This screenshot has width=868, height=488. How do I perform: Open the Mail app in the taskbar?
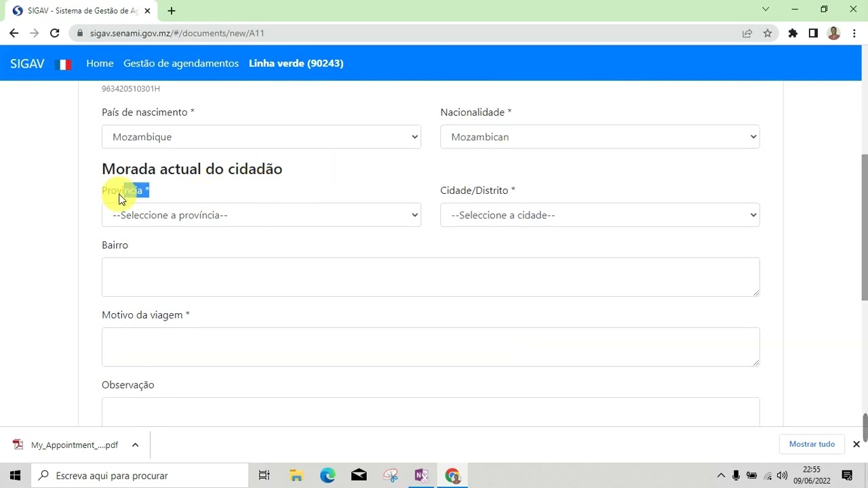click(x=359, y=475)
